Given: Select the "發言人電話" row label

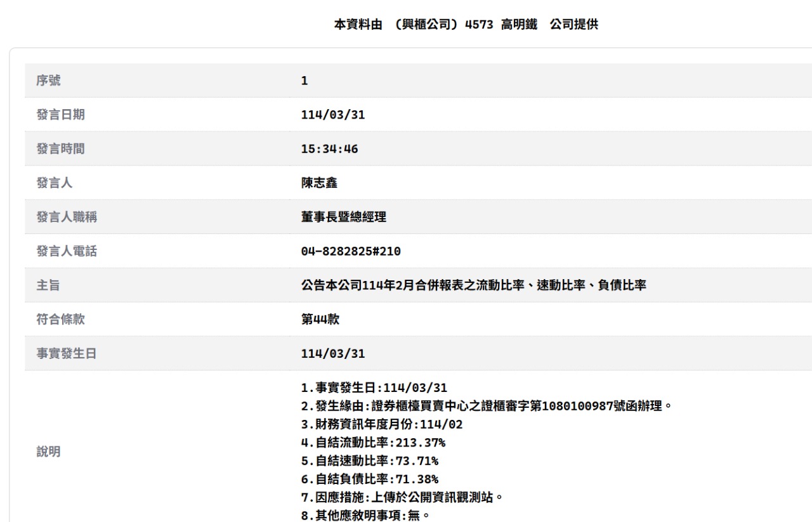Looking at the screenshot, I should coord(67,252).
